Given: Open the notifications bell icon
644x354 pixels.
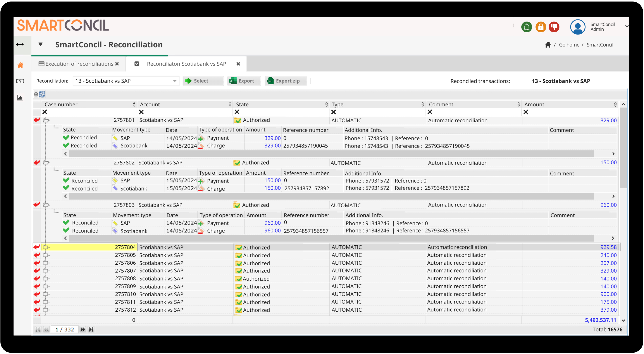Looking at the screenshot, I should pyautogui.click(x=527, y=27).
